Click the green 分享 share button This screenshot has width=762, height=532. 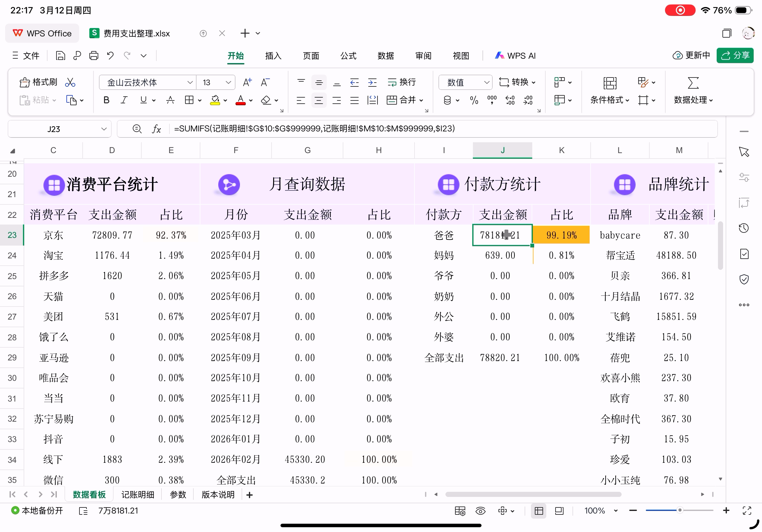[x=735, y=55]
